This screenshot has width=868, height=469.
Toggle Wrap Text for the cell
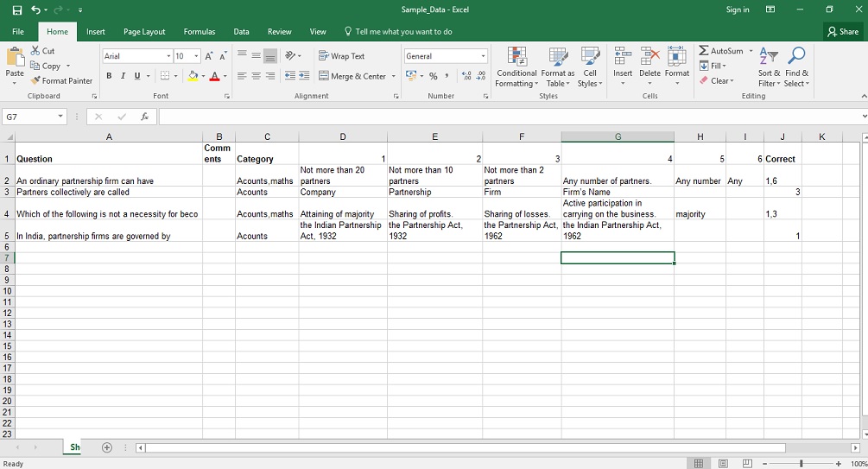coord(342,56)
